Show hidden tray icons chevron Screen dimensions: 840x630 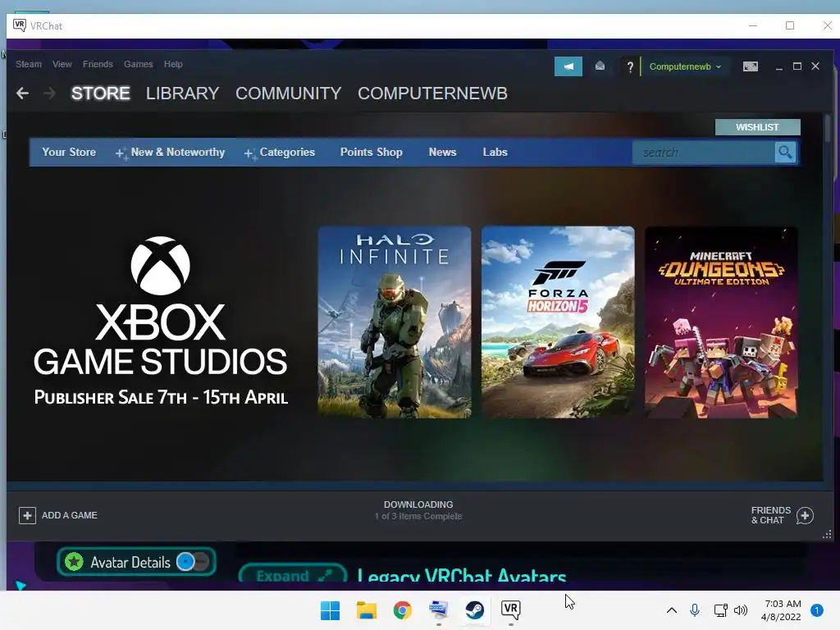pyautogui.click(x=671, y=610)
